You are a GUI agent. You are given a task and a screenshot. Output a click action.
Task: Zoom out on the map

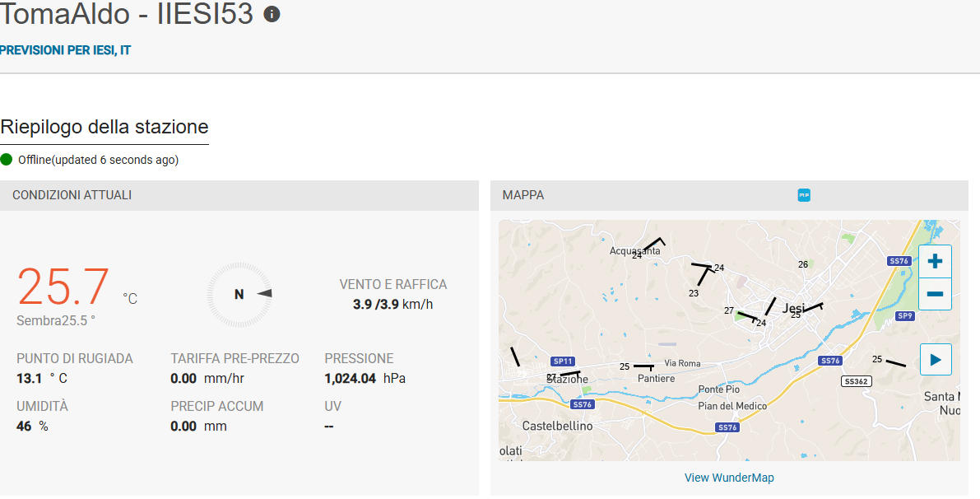point(935,294)
